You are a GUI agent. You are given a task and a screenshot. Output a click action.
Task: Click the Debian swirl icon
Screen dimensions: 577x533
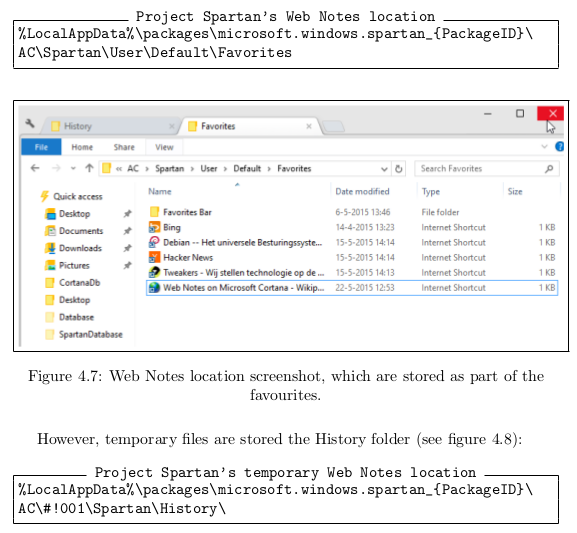(x=154, y=242)
